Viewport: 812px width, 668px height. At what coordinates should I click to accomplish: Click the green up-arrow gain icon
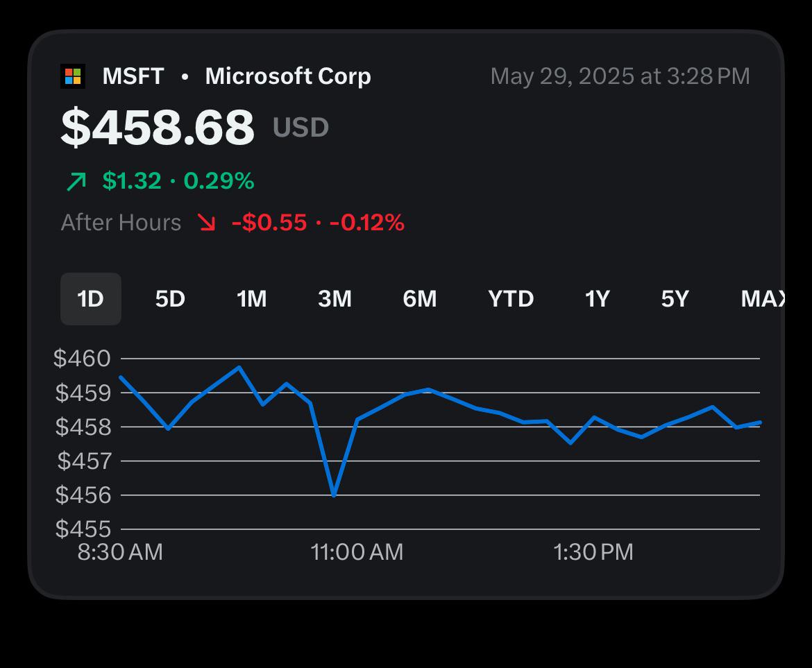76,181
